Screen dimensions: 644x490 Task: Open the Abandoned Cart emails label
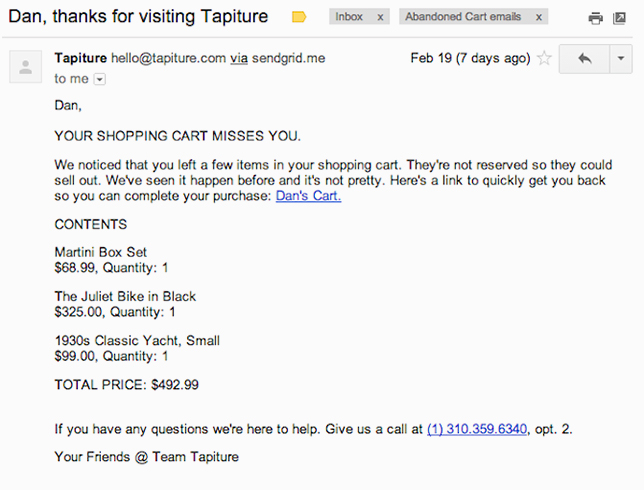pyautogui.click(x=463, y=17)
